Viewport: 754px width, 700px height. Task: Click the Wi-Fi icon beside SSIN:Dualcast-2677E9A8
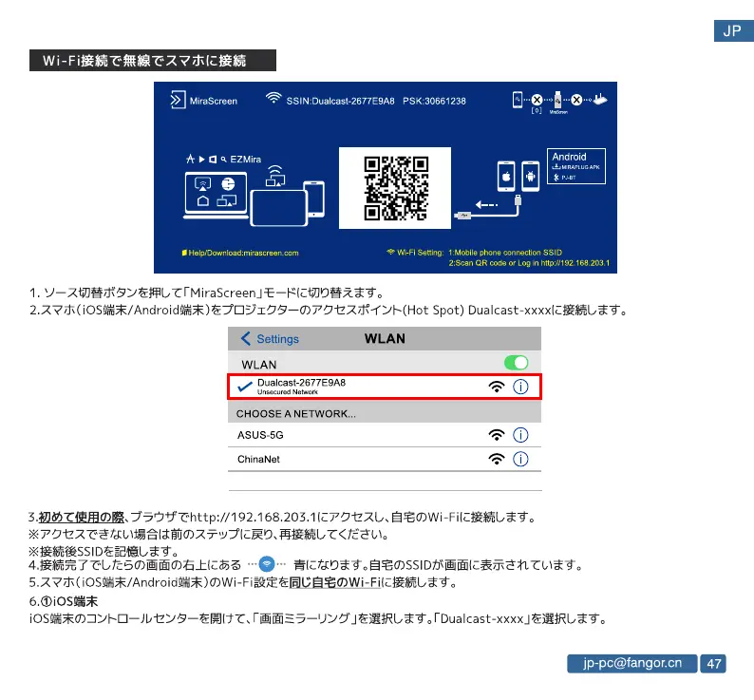tap(273, 98)
